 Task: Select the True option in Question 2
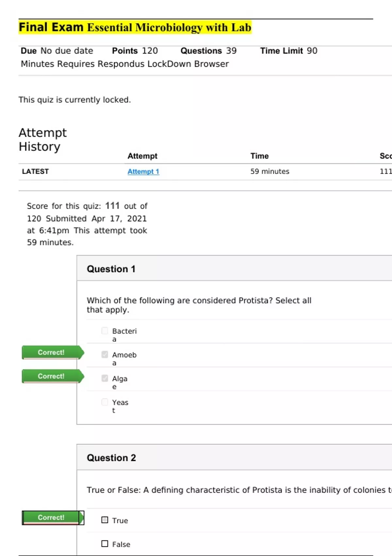point(105,520)
